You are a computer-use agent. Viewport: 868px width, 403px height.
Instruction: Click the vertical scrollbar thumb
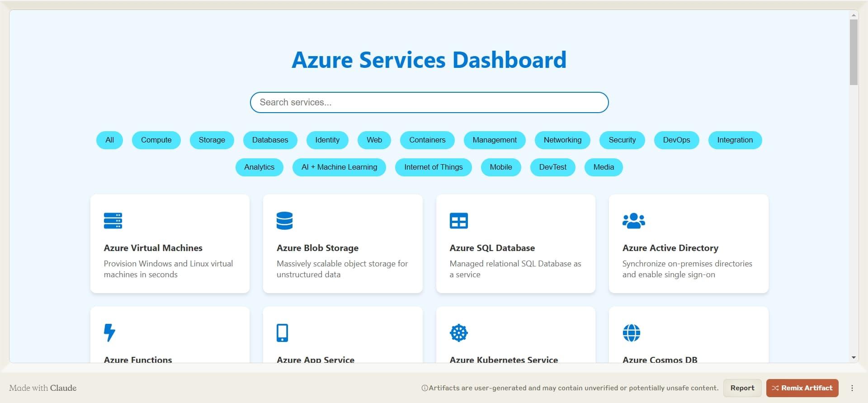(x=854, y=52)
